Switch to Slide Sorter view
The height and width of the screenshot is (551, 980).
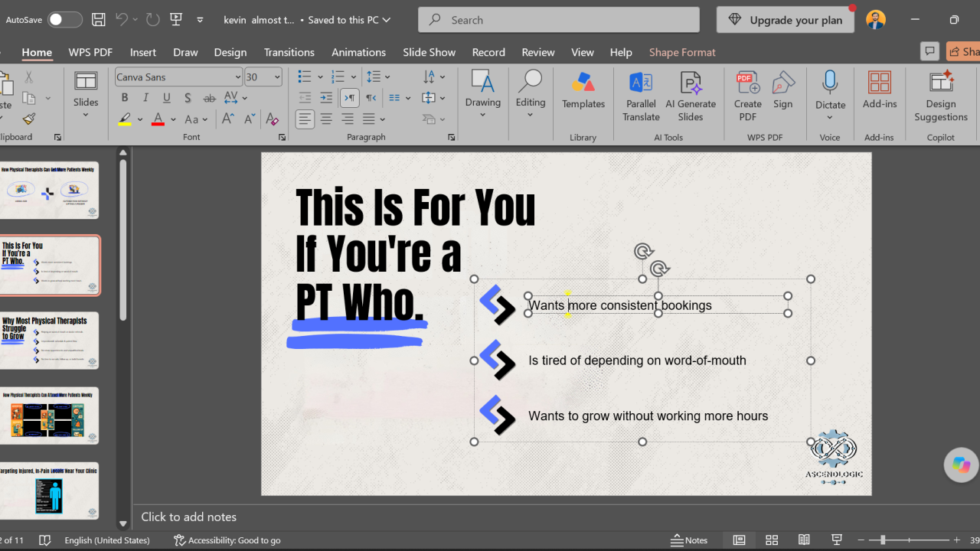[772, 540]
